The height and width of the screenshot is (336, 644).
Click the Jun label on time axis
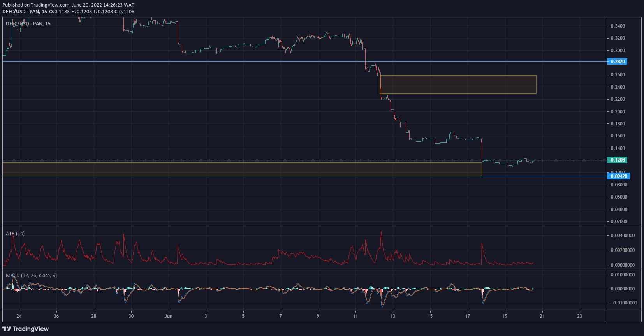coord(169,316)
